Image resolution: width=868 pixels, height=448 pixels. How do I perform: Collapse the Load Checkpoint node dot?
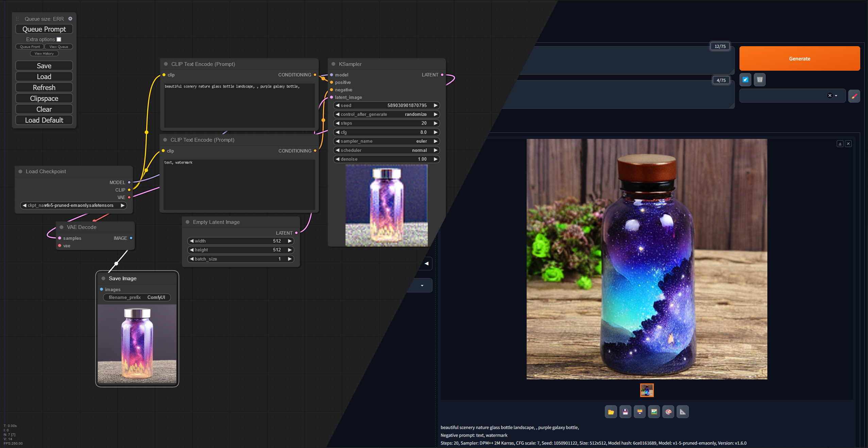click(20, 172)
